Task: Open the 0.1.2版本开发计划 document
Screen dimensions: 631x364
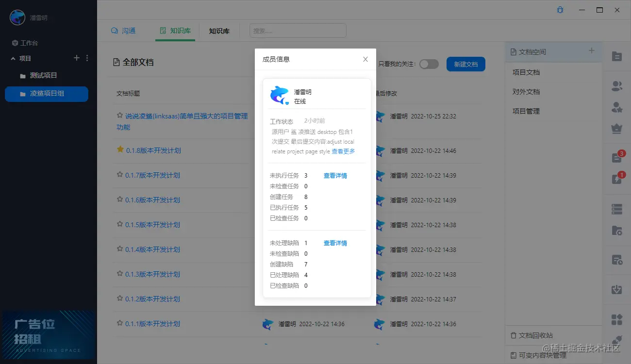Action: (152, 299)
